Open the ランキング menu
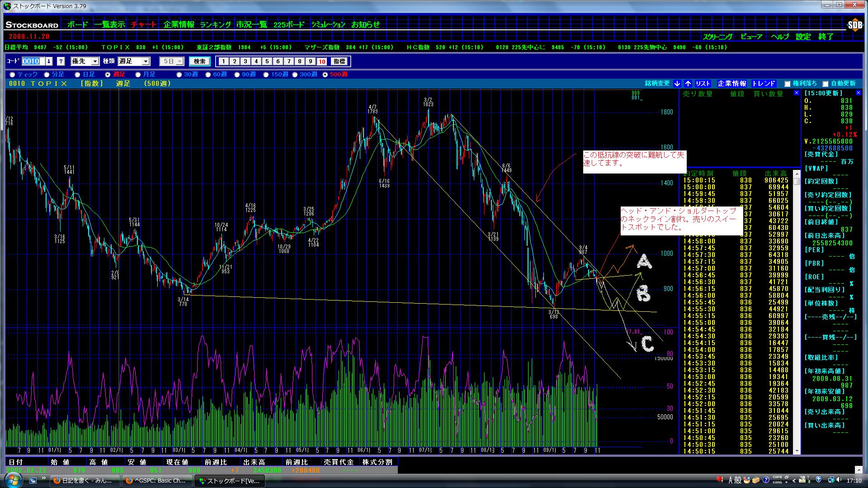The image size is (868, 488). (x=215, y=25)
